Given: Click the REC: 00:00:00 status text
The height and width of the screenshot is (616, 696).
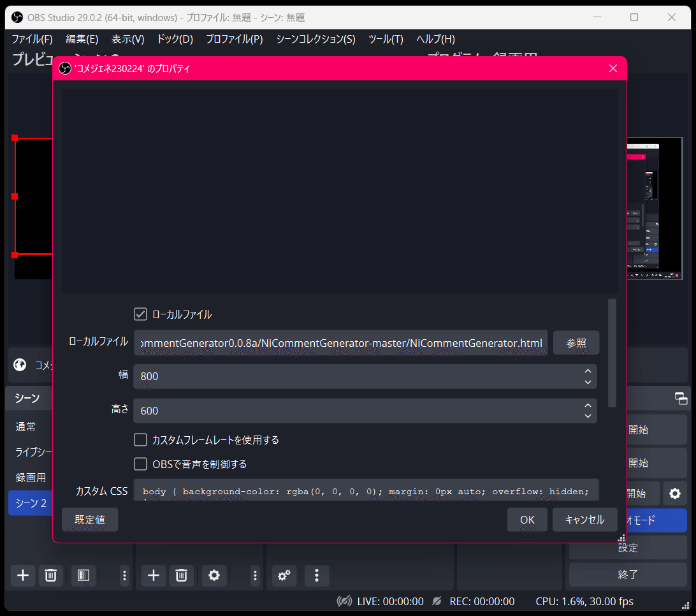Looking at the screenshot, I should [482, 601].
